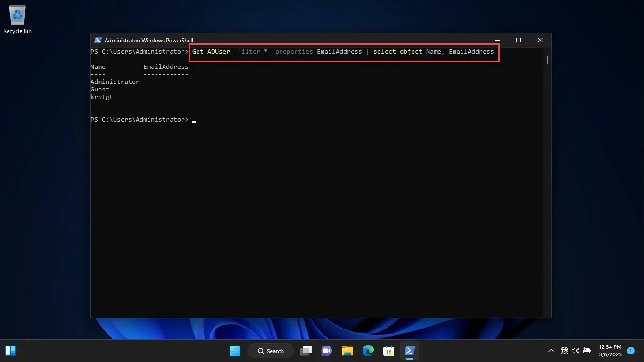Click 'Get-ADUser' in the command line
Viewport: 644px width, 362px height.
(211, 52)
